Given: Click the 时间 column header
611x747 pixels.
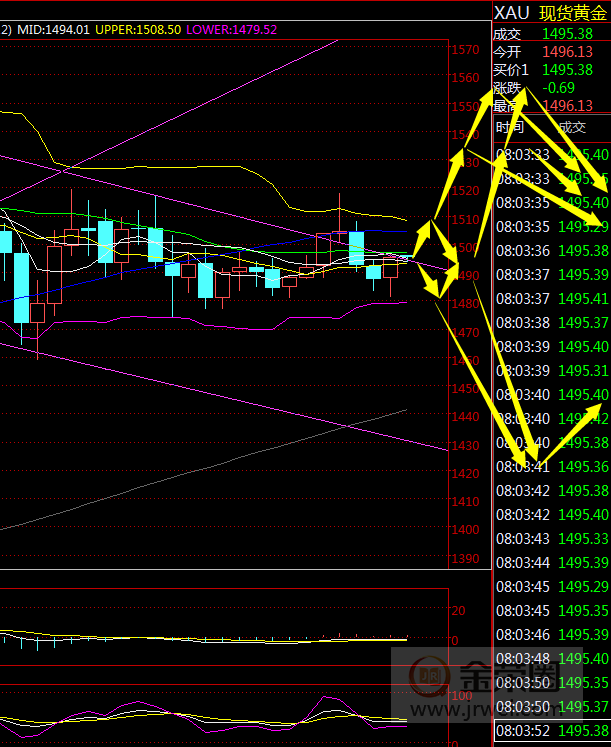Looking at the screenshot, I should tap(509, 127).
